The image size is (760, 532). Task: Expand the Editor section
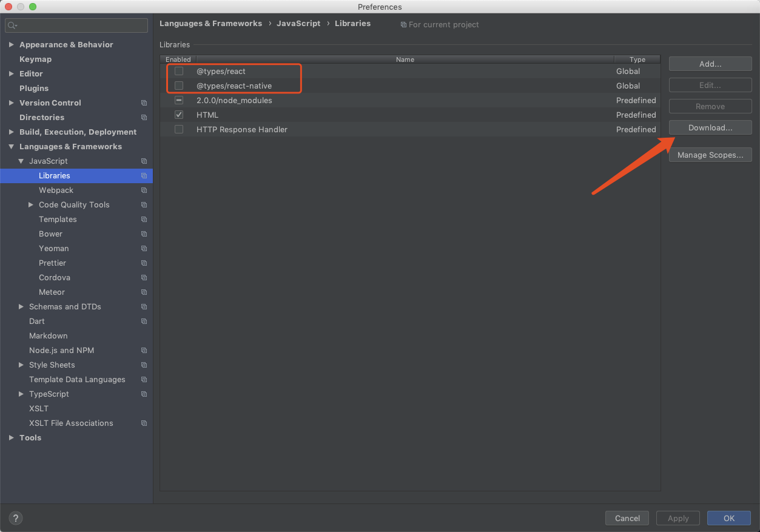click(x=12, y=74)
